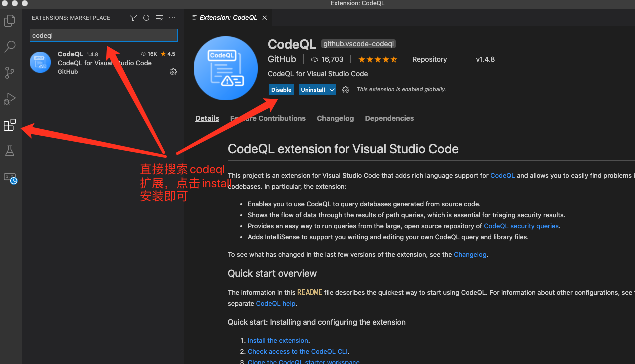Click the five-star rating for CodeQL
This screenshot has height=364, width=635.
pyautogui.click(x=378, y=59)
